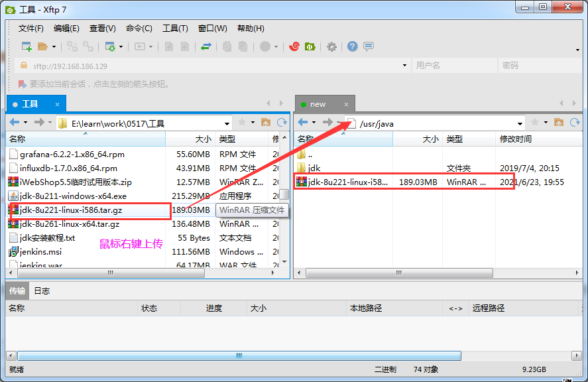
Task: Click local pane home folder icon
Action: [x=266, y=122]
